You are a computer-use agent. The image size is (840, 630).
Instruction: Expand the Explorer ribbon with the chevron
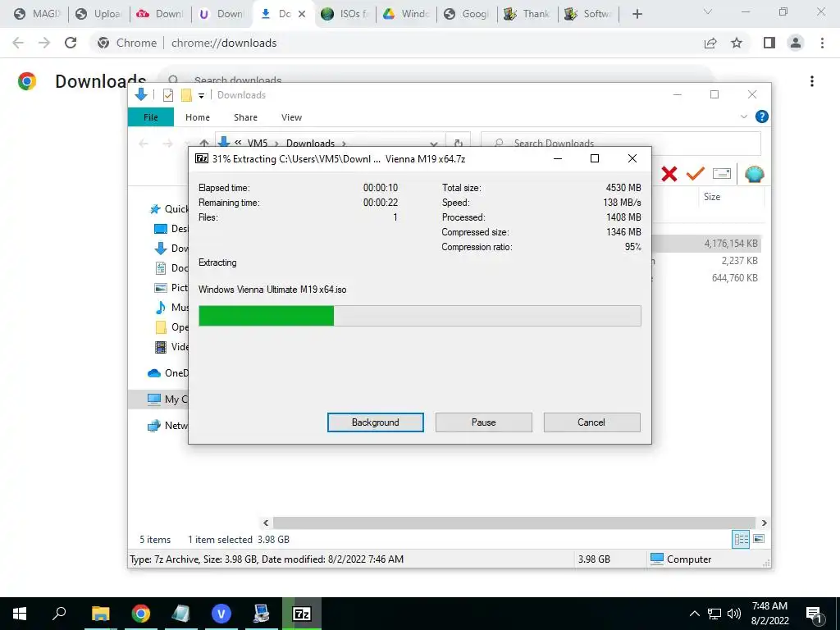(x=743, y=116)
